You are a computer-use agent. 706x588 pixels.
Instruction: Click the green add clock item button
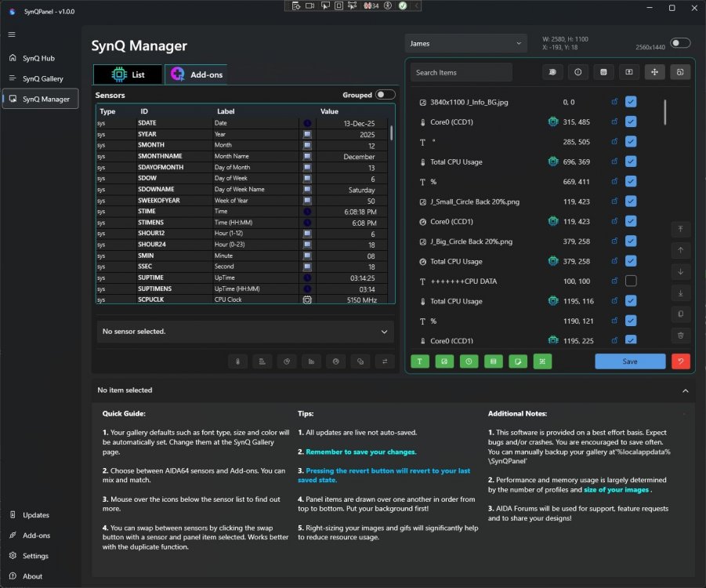click(469, 361)
